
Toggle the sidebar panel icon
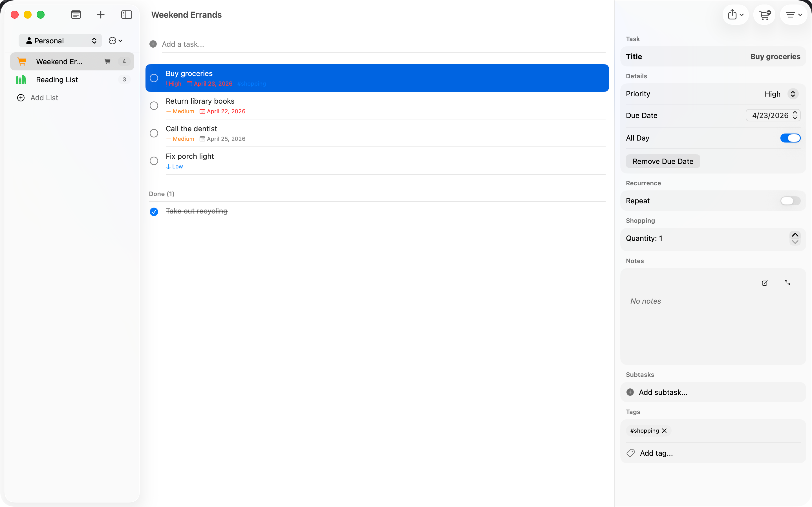pos(126,15)
